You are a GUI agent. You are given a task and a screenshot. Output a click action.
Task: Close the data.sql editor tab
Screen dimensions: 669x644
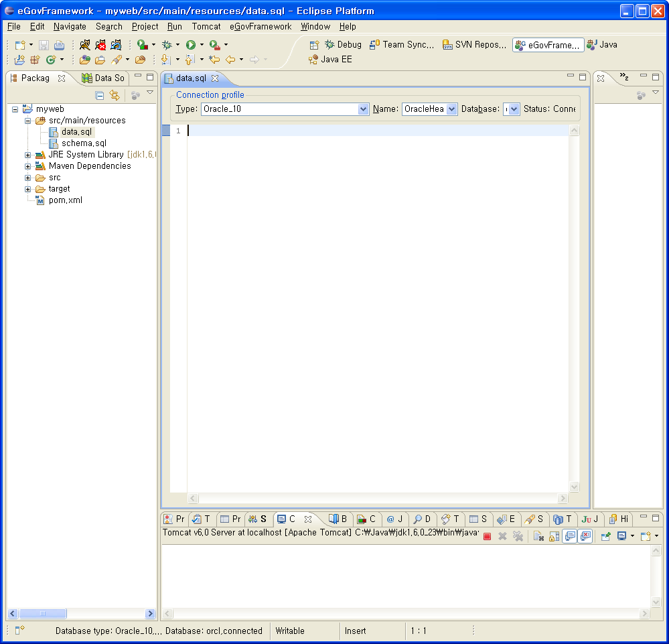215,78
